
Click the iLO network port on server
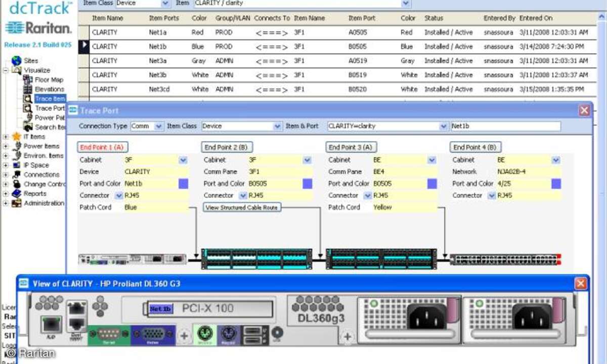(51, 325)
